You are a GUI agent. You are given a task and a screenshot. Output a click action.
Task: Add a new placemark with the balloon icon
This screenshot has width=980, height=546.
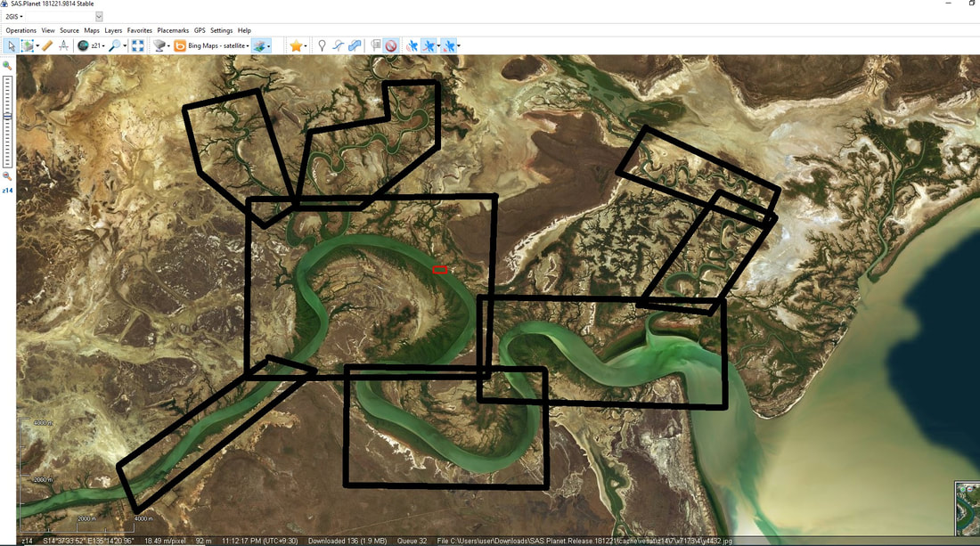pos(321,45)
